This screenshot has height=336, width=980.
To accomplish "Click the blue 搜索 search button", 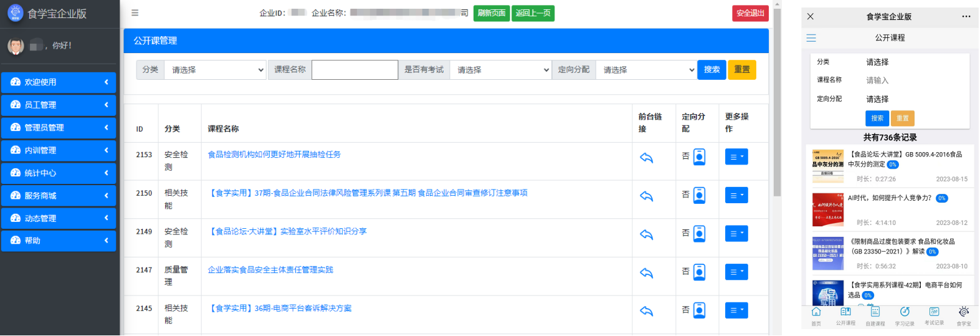I will point(711,70).
